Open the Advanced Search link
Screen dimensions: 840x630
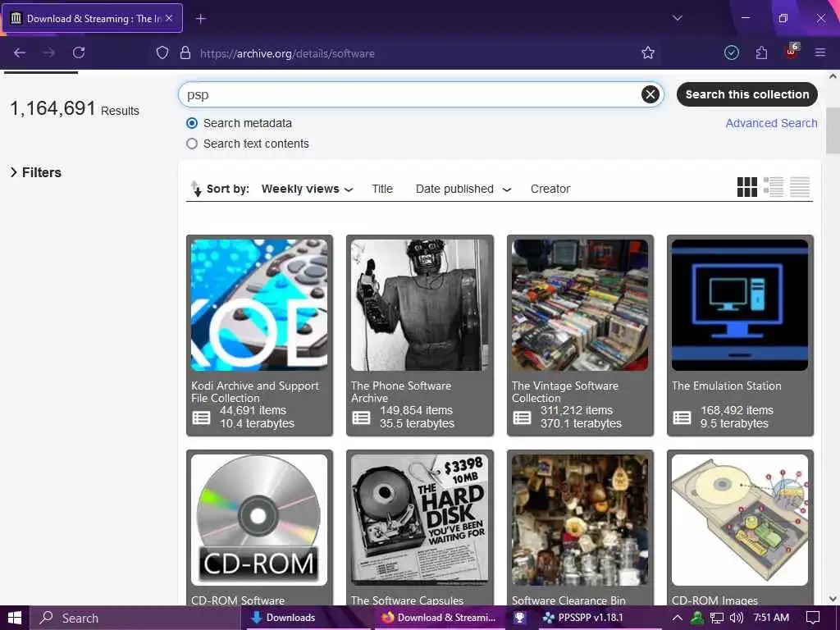[x=771, y=123]
